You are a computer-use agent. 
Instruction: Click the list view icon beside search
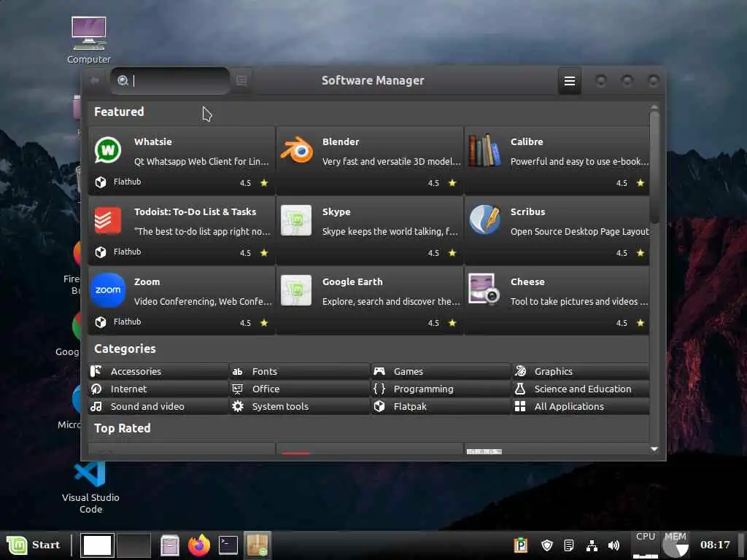click(241, 80)
